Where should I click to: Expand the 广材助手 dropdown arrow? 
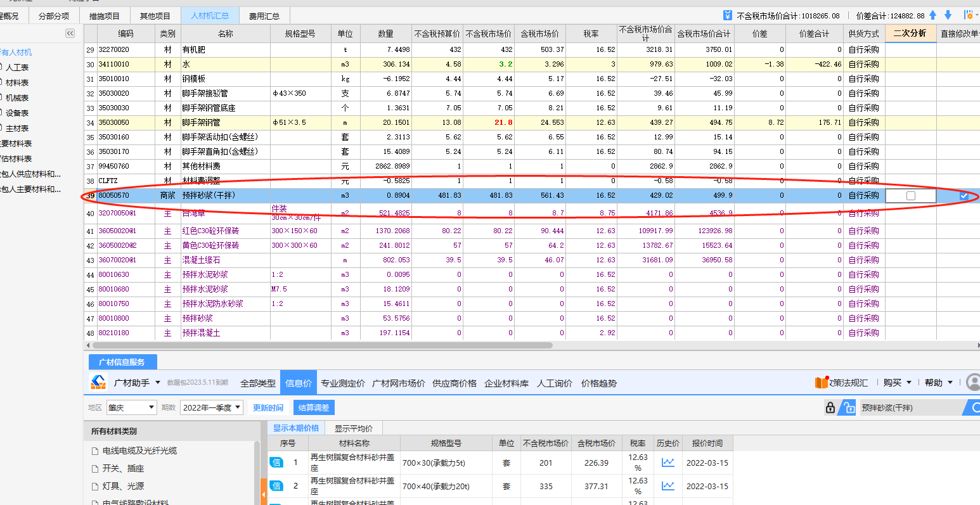pos(157,383)
